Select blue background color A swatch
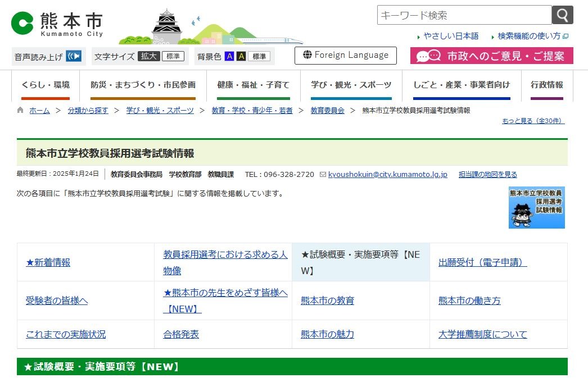The width and height of the screenshot is (588, 387). tap(229, 56)
